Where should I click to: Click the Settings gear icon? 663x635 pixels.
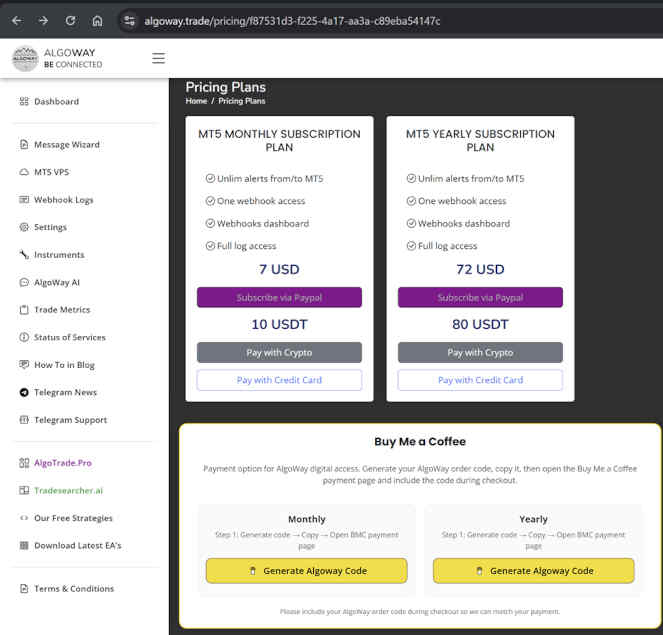click(x=24, y=227)
